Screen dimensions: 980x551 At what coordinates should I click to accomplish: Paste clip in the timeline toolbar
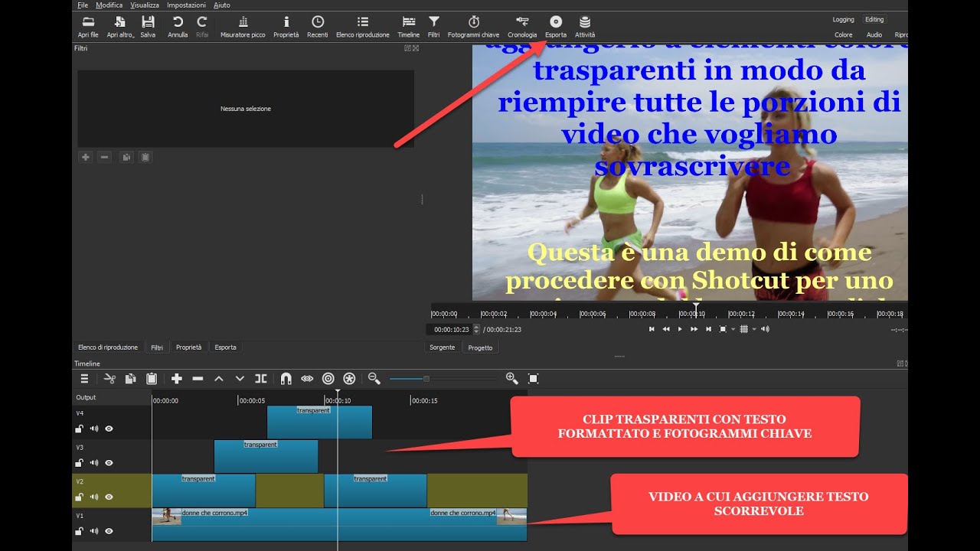tap(152, 378)
